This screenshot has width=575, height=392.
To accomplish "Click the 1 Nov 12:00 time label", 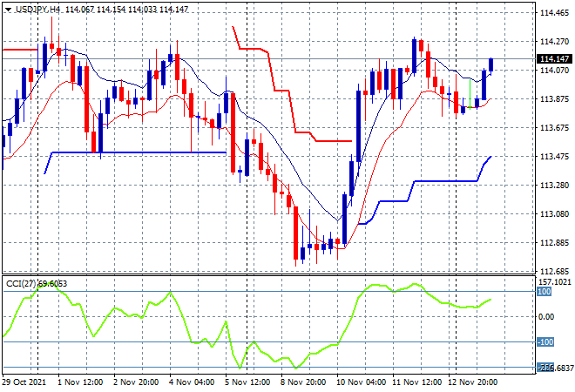I will coord(80,382).
